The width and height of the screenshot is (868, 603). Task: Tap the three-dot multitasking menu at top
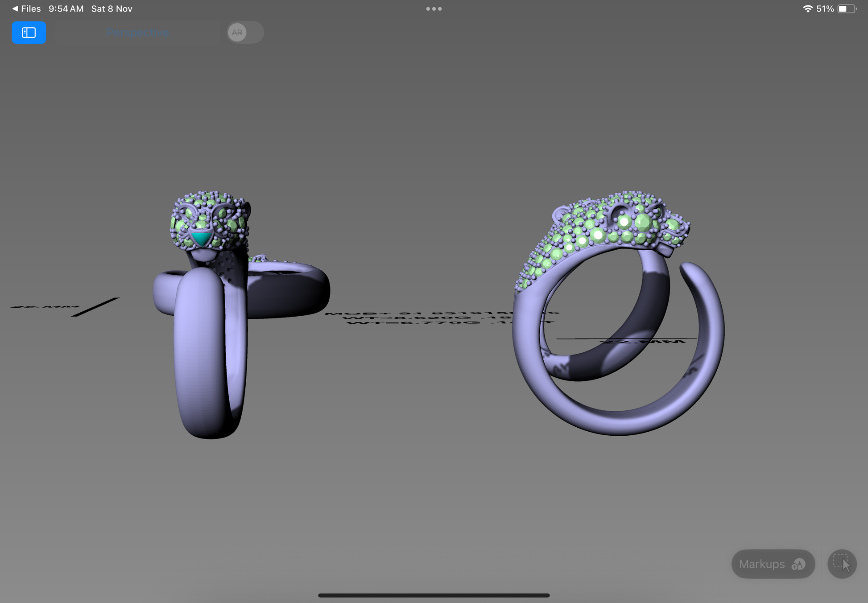434,9
